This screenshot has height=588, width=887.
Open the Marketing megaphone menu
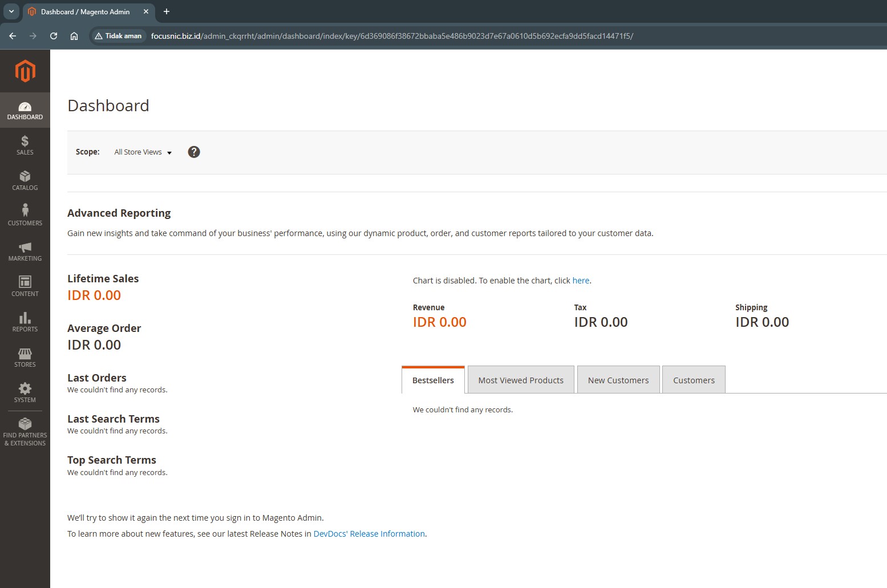25,252
